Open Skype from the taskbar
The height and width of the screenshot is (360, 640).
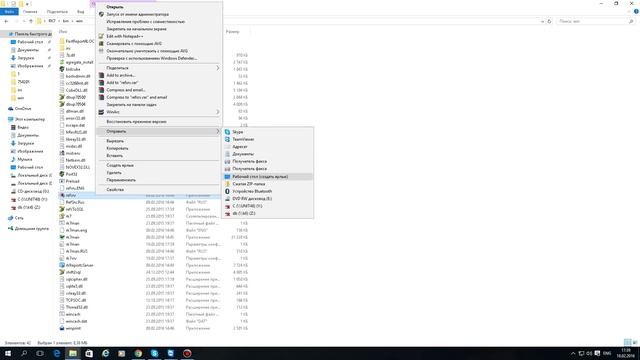154,353
